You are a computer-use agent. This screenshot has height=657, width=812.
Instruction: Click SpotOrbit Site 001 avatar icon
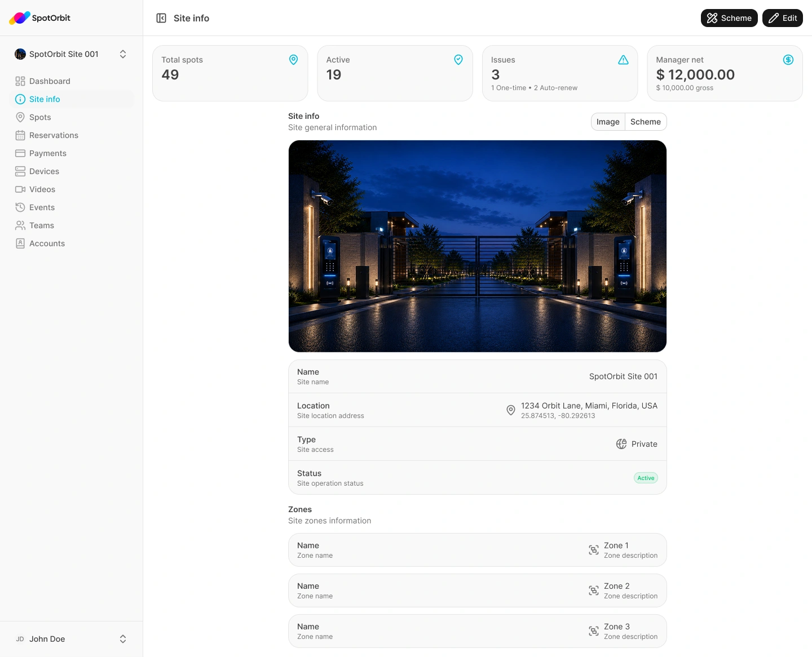[20, 54]
